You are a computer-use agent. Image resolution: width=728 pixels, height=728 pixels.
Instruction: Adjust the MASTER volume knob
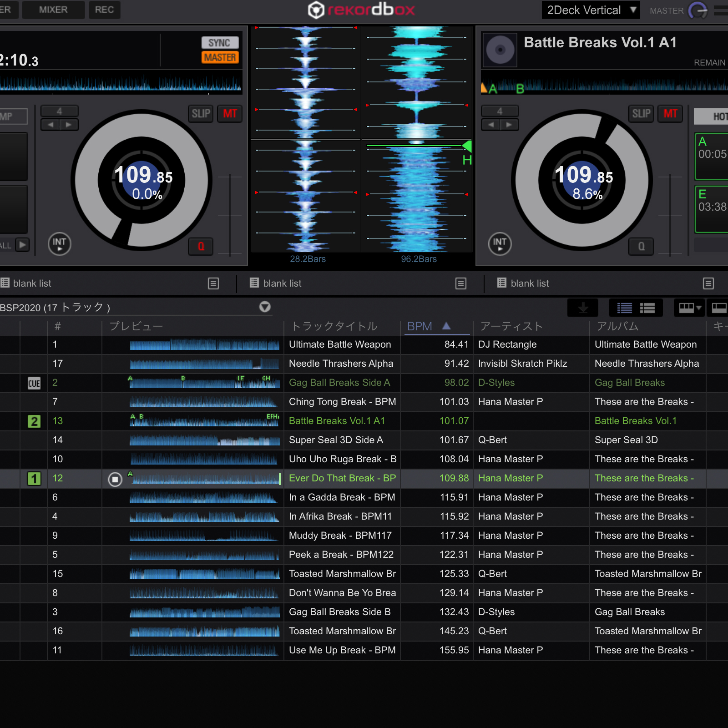[x=697, y=10]
